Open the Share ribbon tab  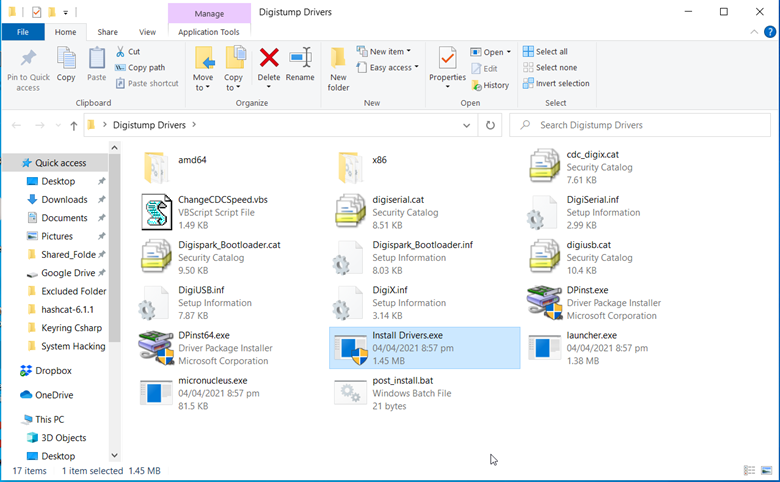(107, 32)
